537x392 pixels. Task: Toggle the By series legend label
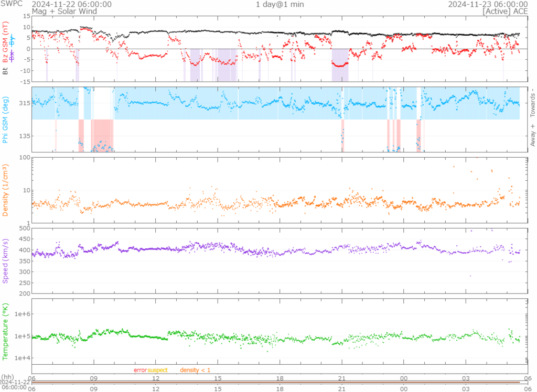click(13, 39)
